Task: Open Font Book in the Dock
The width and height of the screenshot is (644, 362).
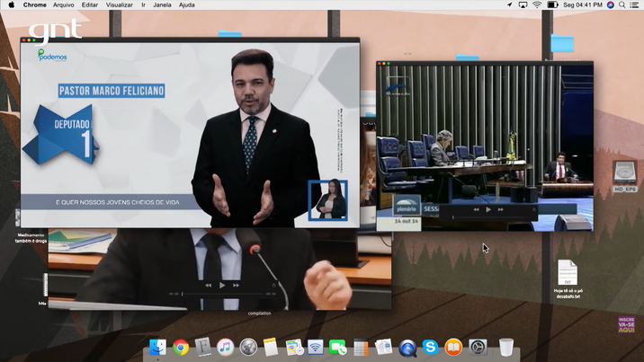Action: 203,348
